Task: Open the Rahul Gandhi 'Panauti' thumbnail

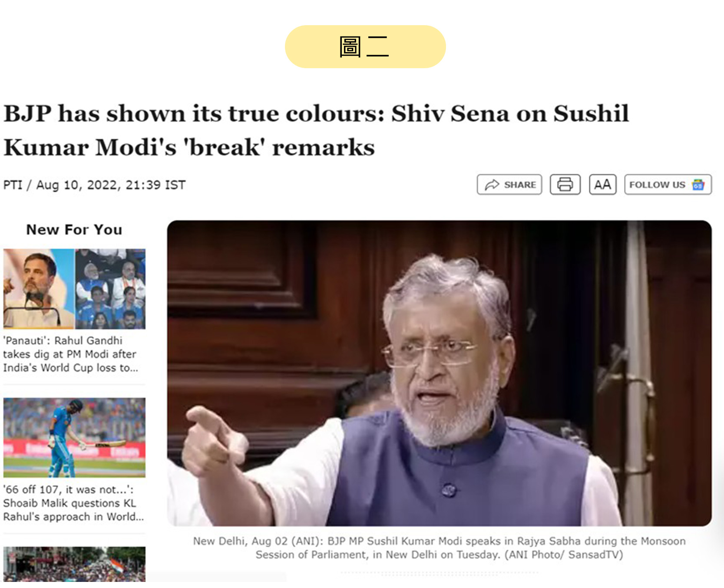Action: 39,288
